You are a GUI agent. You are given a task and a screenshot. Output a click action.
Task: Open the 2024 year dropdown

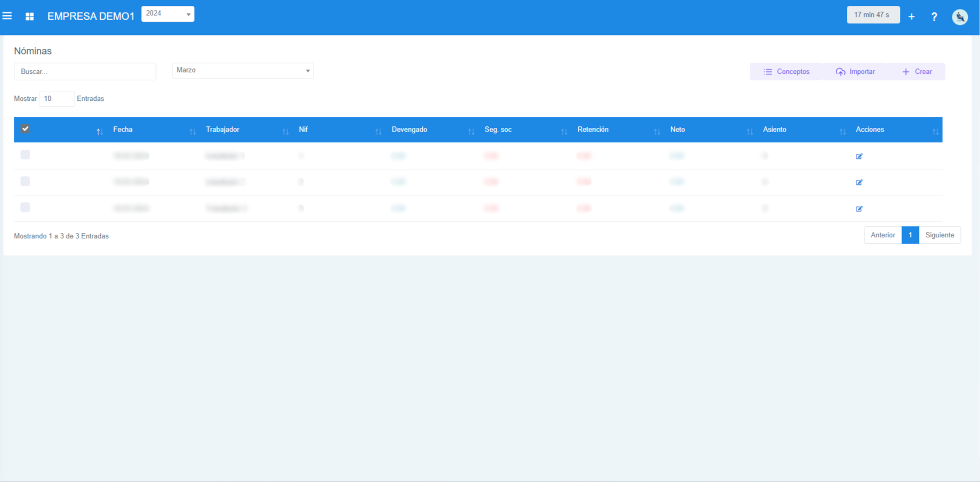168,14
